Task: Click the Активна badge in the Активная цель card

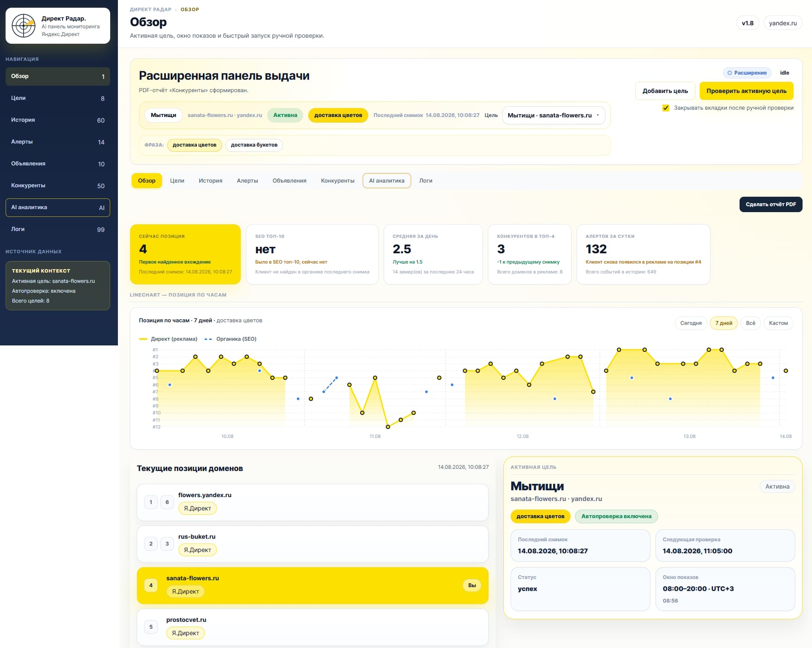Action: [777, 486]
